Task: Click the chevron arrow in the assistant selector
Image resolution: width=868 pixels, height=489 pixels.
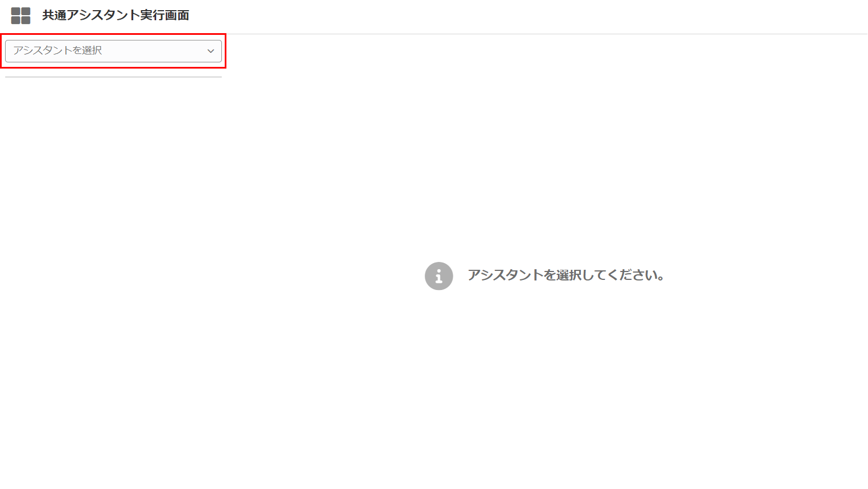Action: pos(211,51)
